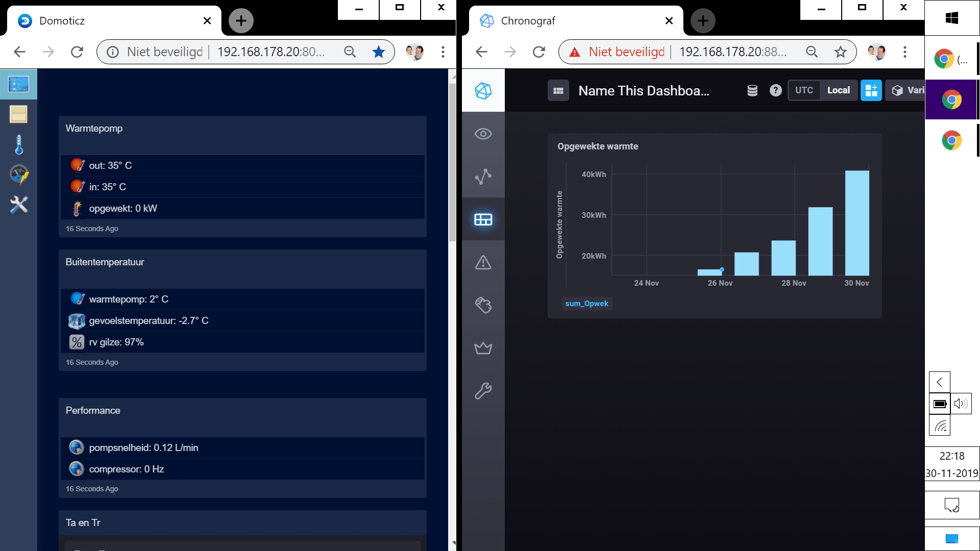Image resolution: width=980 pixels, height=551 pixels.
Task: Open the dashboard switcher dropdown
Action: click(x=558, y=91)
